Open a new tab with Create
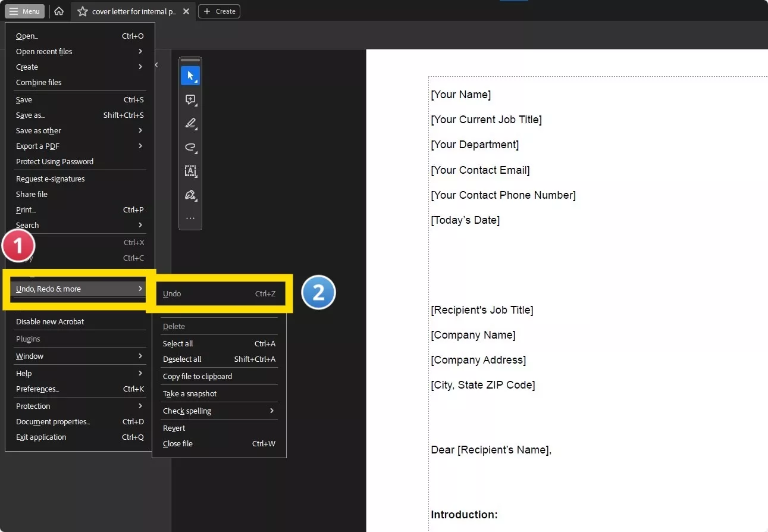The image size is (768, 532). click(x=219, y=11)
